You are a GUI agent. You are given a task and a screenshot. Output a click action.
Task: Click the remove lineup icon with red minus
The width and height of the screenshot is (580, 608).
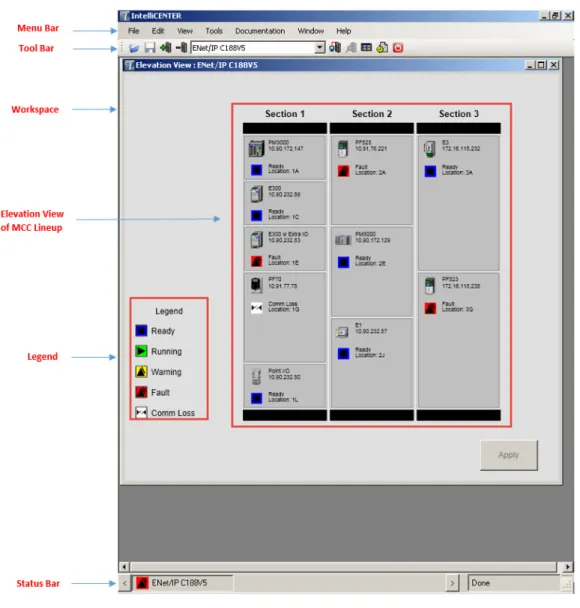click(x=181, y=48)
